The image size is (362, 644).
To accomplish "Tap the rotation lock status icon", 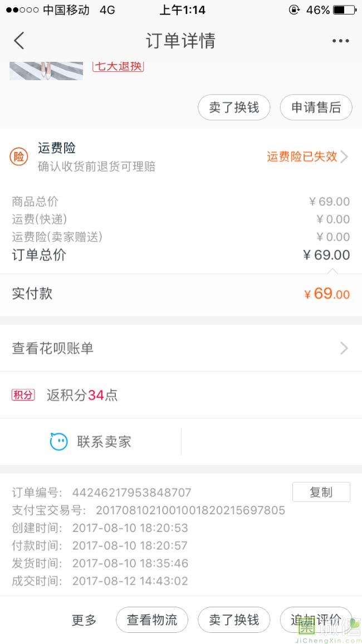I will click(294, 10).
